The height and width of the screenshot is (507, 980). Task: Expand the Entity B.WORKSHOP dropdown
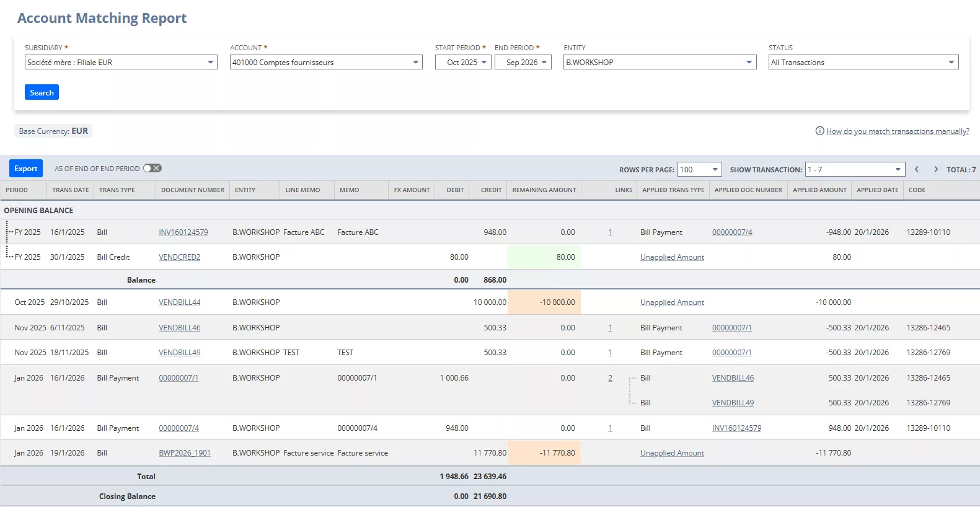[660, 62]
